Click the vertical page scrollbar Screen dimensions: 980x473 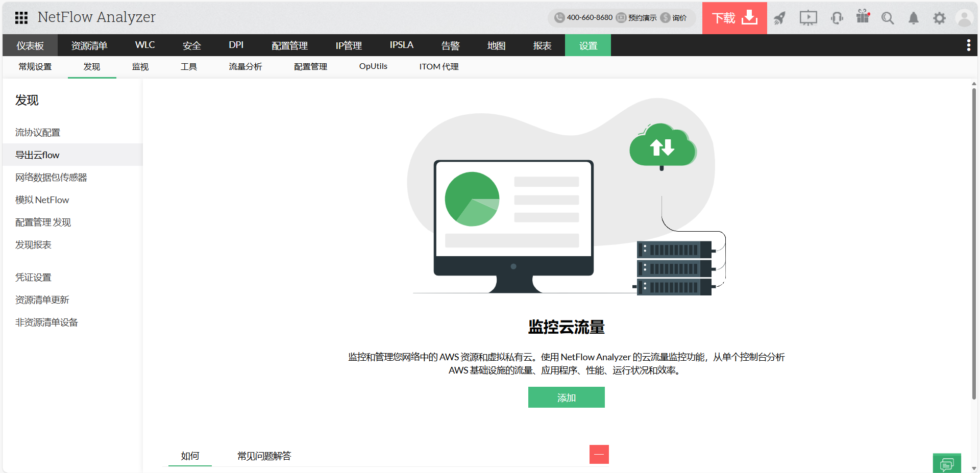coord(974,244)
